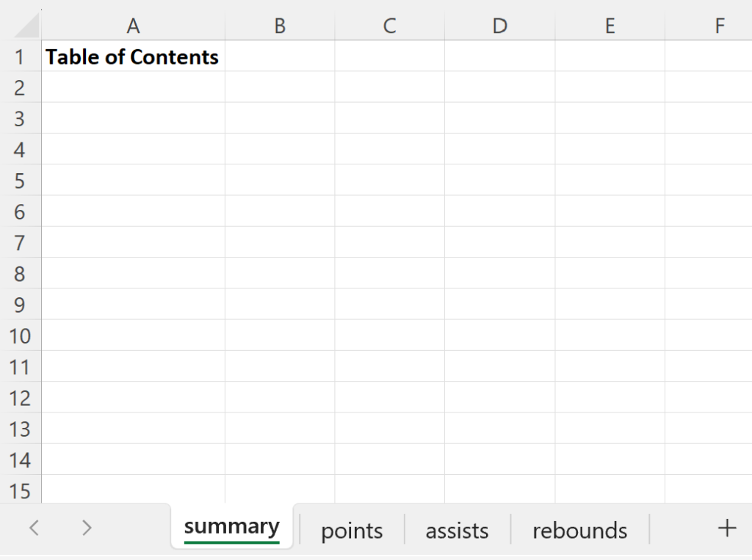Select row 7 header
Viewport: 752px width, 560px height.
pos(20,243)
